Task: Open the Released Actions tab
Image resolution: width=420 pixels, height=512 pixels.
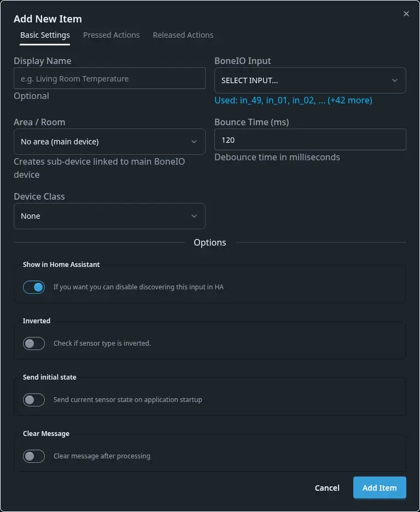Action: click(183, 34)
